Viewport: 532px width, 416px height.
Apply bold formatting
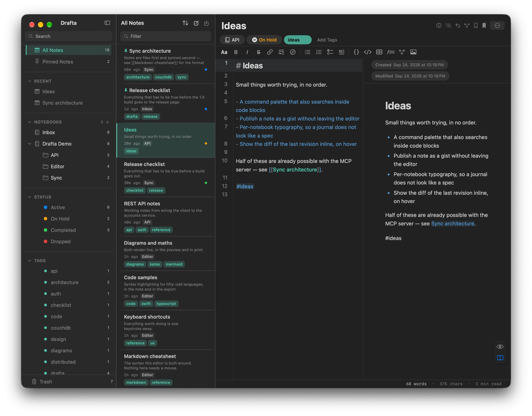[236, 52]
